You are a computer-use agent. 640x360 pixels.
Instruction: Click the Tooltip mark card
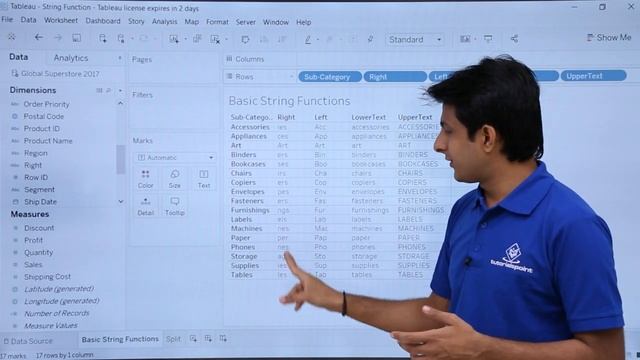click(x=175, y=206)
